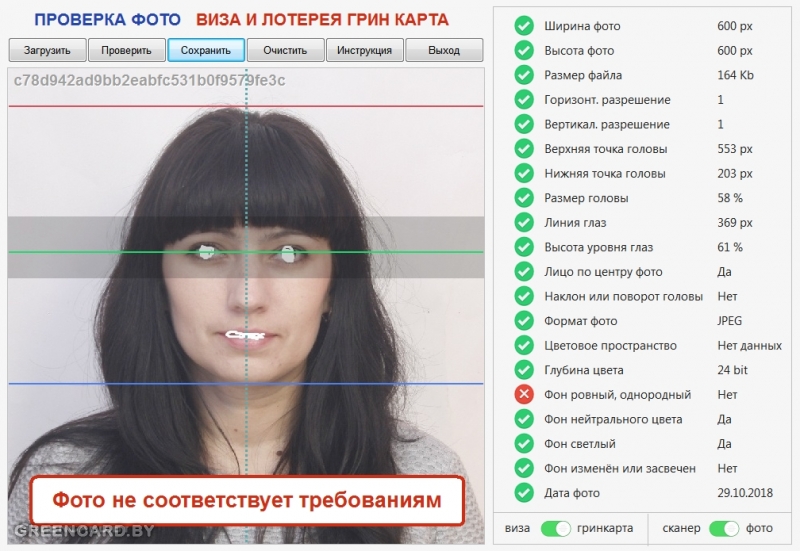This screenshot has width=800, height=551.
Task: Click the check icon for Нижняя точка головы
Action: (x=524, y=173)
